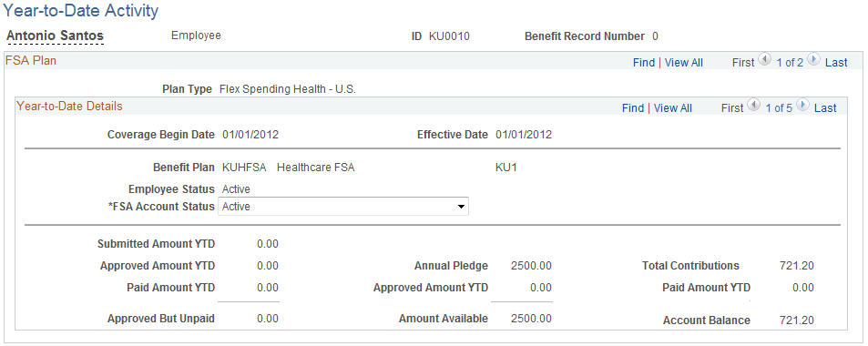Go to First row of FSA Plan
The image size is (868, 346).
(x=743, y=63)
